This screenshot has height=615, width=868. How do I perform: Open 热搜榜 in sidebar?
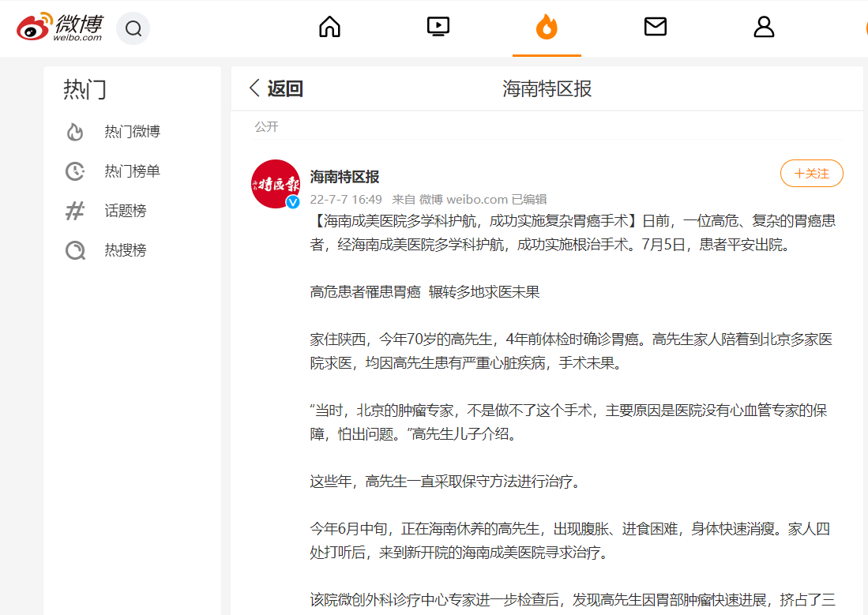[x=126, y=250]
